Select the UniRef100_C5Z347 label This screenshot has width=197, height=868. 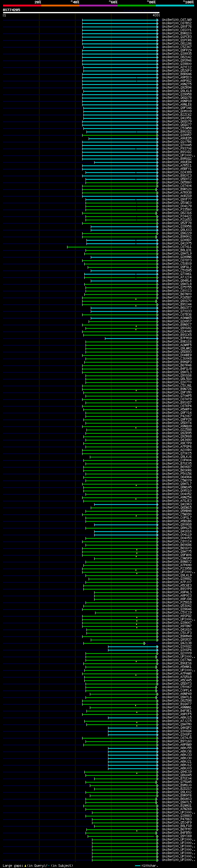177,47
